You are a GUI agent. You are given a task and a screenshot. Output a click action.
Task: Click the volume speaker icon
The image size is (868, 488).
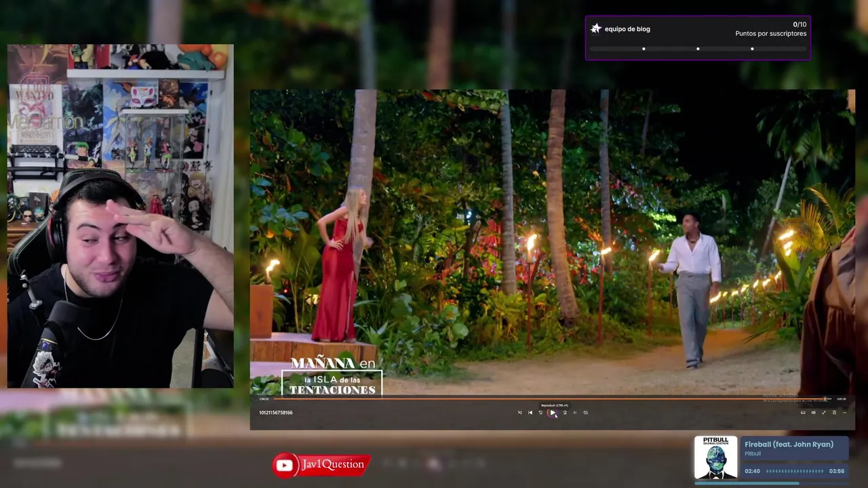(x=813, y=413)
